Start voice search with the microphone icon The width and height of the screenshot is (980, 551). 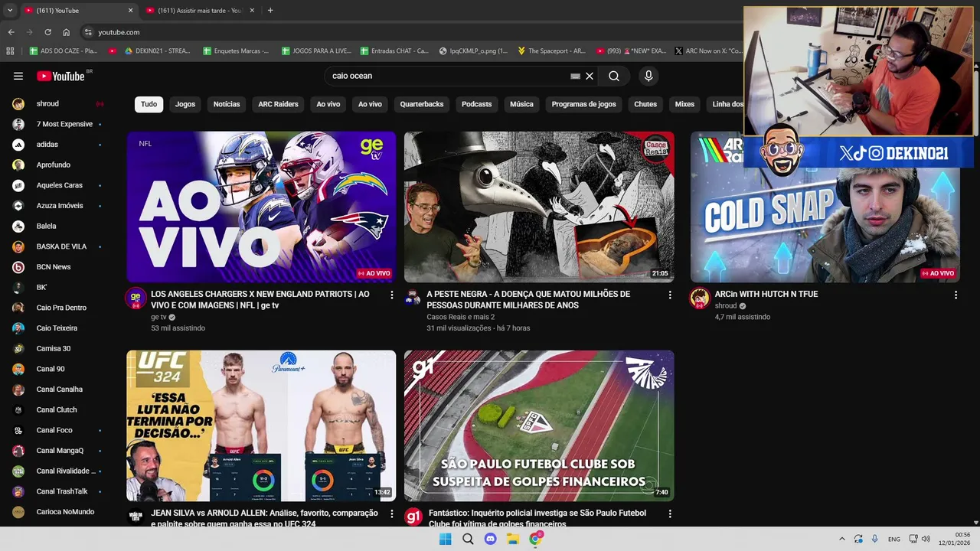648,76
